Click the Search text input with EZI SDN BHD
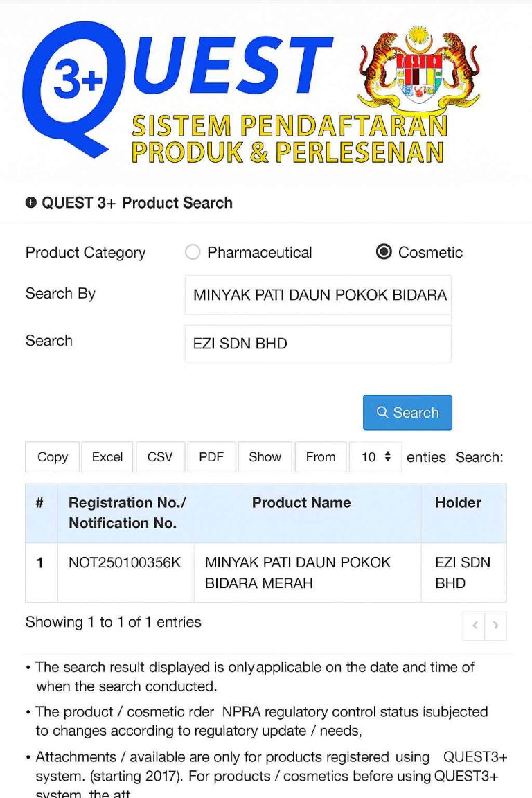Viewport: 532px width, 798px height. [x=318, y=344]
